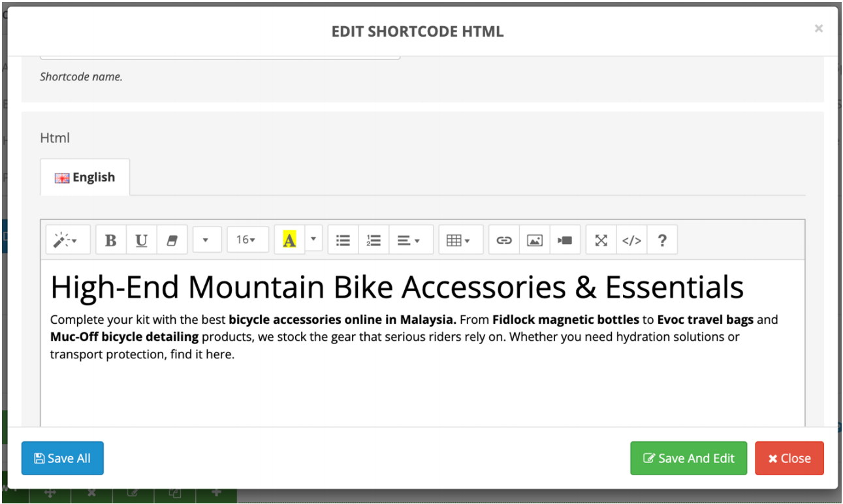Open the editor help dialog
The image size is (843, 504).
[662, 240]
